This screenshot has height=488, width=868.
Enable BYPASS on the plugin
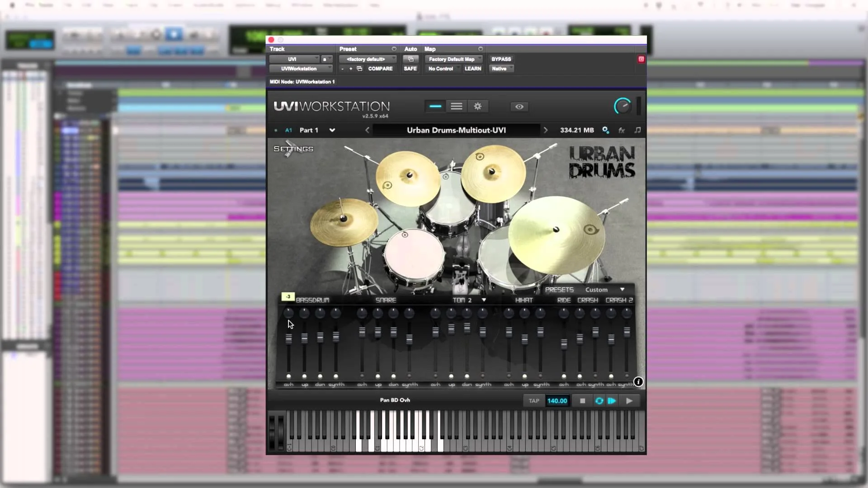point(501,59)
